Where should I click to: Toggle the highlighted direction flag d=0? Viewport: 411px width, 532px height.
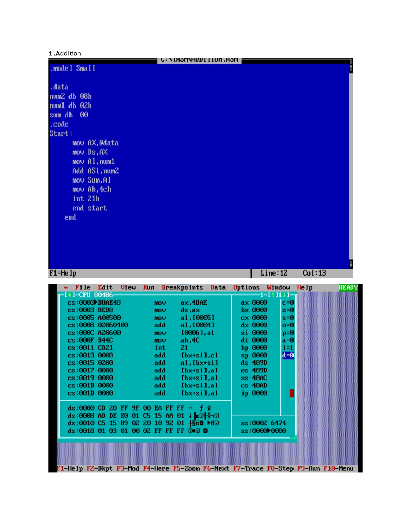coord(288,356)
